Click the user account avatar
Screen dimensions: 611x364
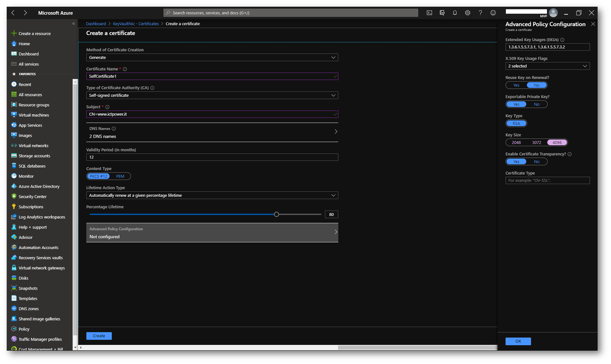pyautogui.click(x=553, y=13)
